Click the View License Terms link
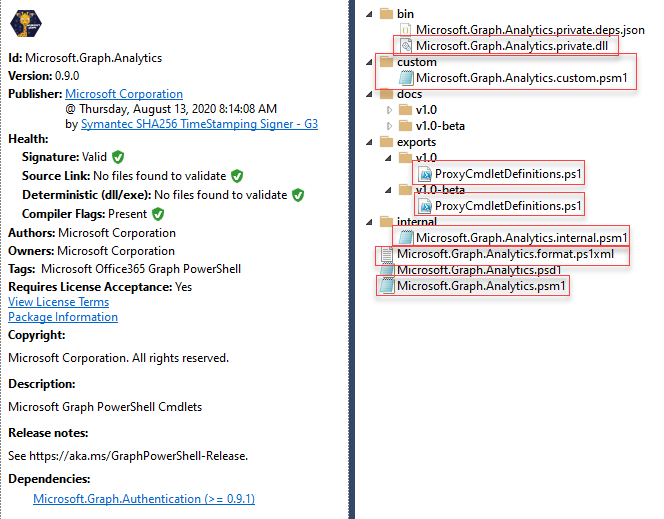 tap(58, 302)
